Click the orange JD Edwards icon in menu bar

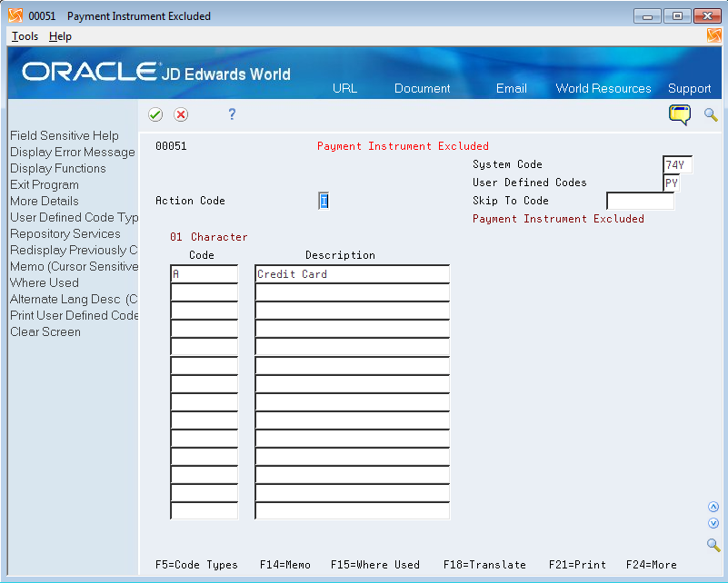pos(713,35)
